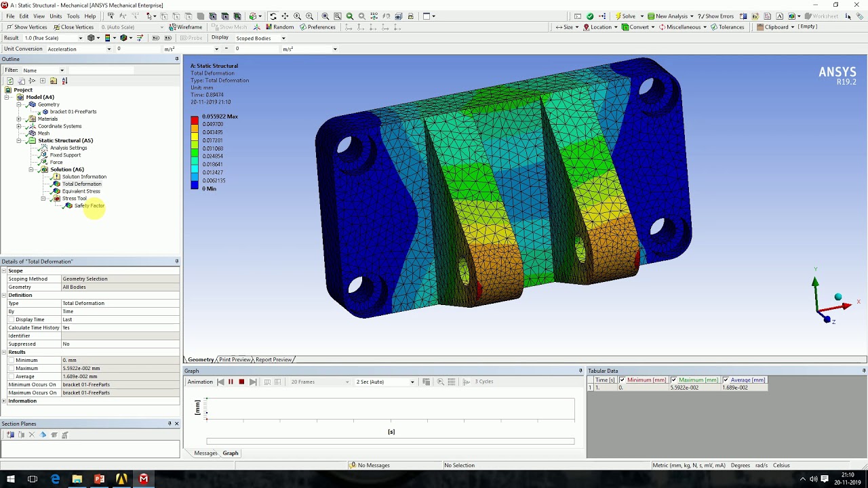The image size is (868, 488).
Task: Click the PowerPoint taskbar icon
Action: pos(99,479)
